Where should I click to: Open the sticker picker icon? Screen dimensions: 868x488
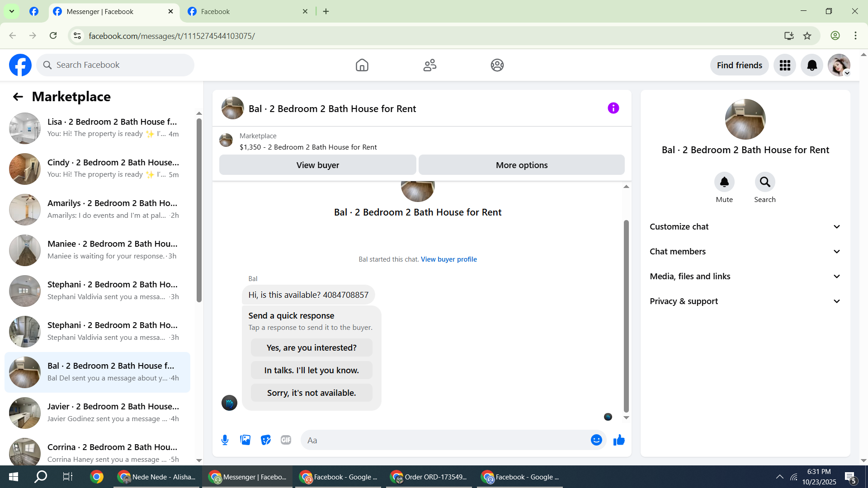(x=266, y=440)
